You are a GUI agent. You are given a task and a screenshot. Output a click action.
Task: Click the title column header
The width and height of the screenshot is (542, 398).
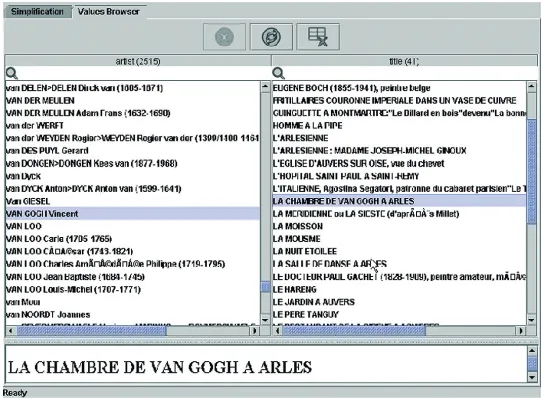click(x=404, y=61)
